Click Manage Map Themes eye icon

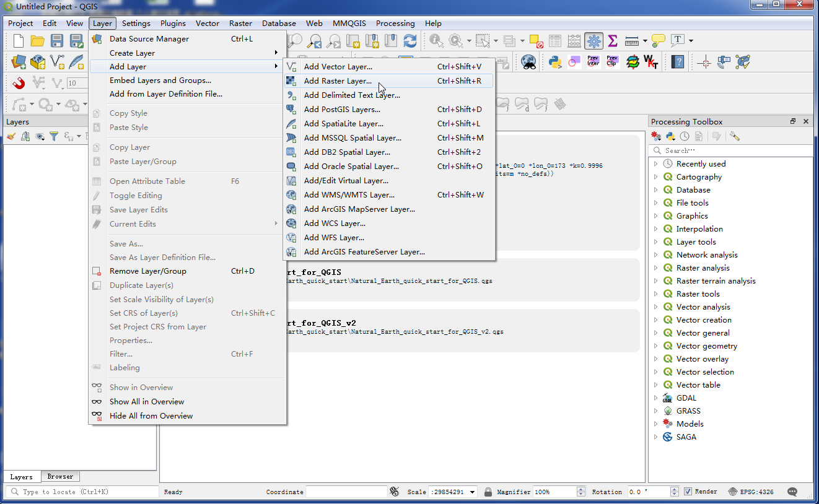(x=40, y=136)
